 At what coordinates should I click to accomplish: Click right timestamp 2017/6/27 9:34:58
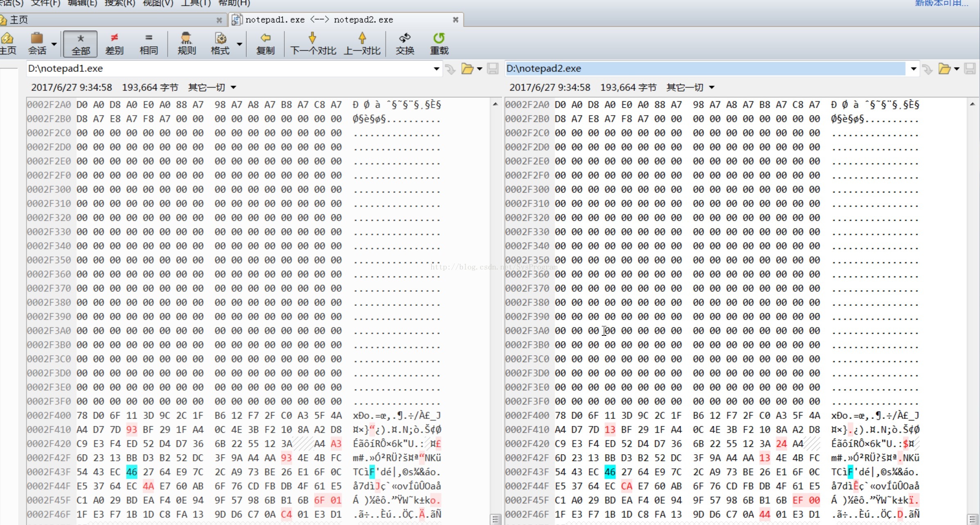click(x=549, y=87)
